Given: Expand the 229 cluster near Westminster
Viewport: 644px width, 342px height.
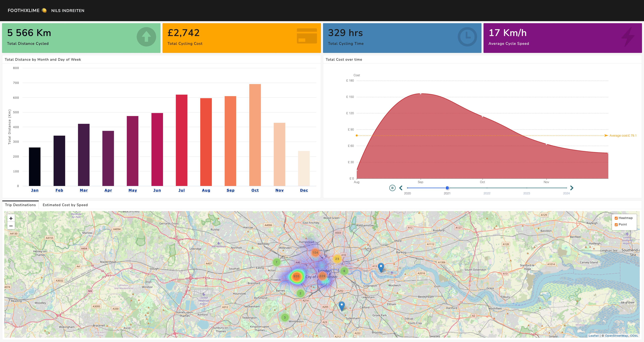Looking at the screenshot, I should pos(323,276).
